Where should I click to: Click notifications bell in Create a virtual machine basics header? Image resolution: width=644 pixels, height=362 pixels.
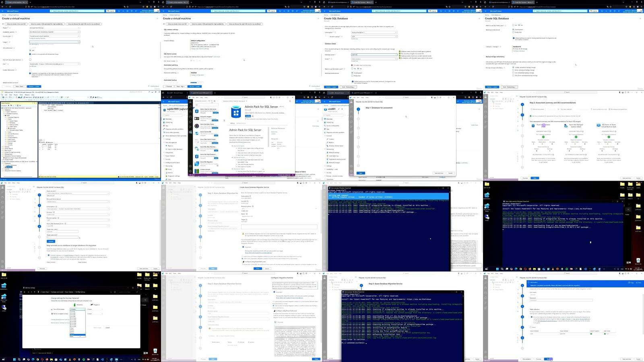pos(122,11)
